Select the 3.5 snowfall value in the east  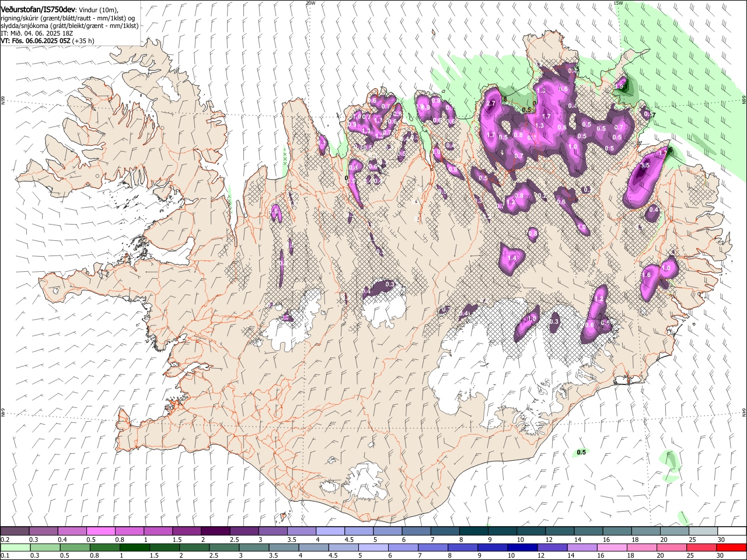click(x=644, y=166)
